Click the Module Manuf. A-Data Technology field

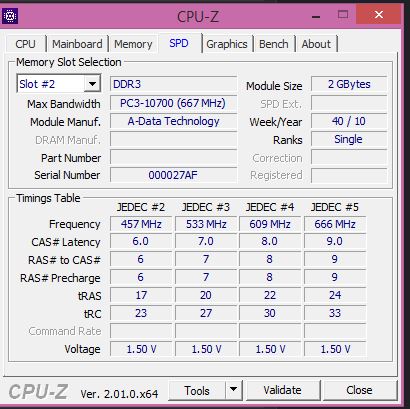[x=173, y=121]
